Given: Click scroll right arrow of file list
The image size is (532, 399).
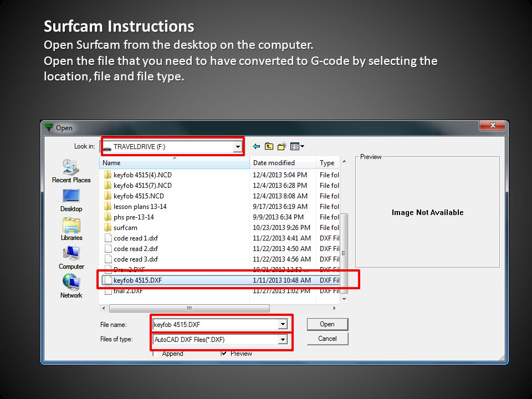Looking at the screenshot, I should [x=335, y=309].
